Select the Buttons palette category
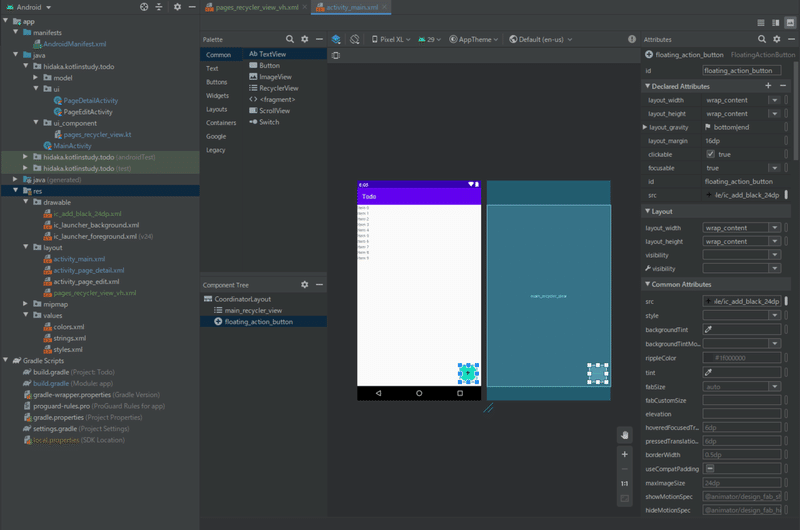Screen dimensions: 800x530 click(x=217, y=82)
